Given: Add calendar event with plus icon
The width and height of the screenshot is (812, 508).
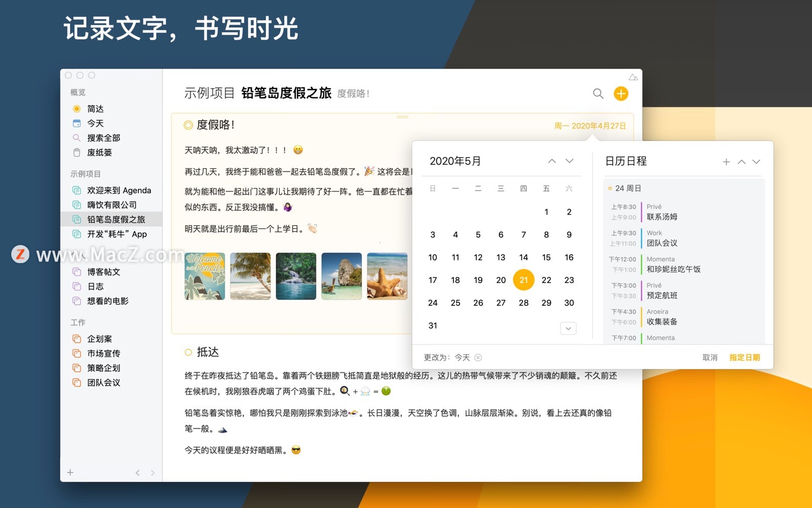Looking at the screenshot, I should [726, 162].
